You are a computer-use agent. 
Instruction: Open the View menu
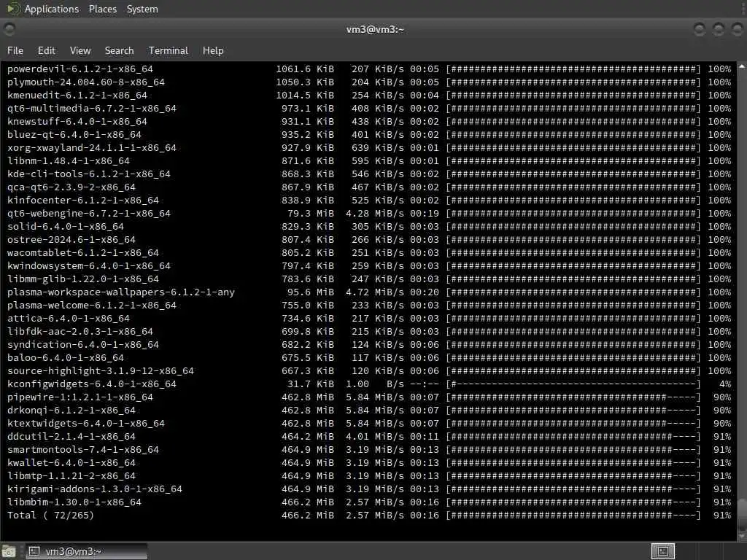click(x=80, y=50)
